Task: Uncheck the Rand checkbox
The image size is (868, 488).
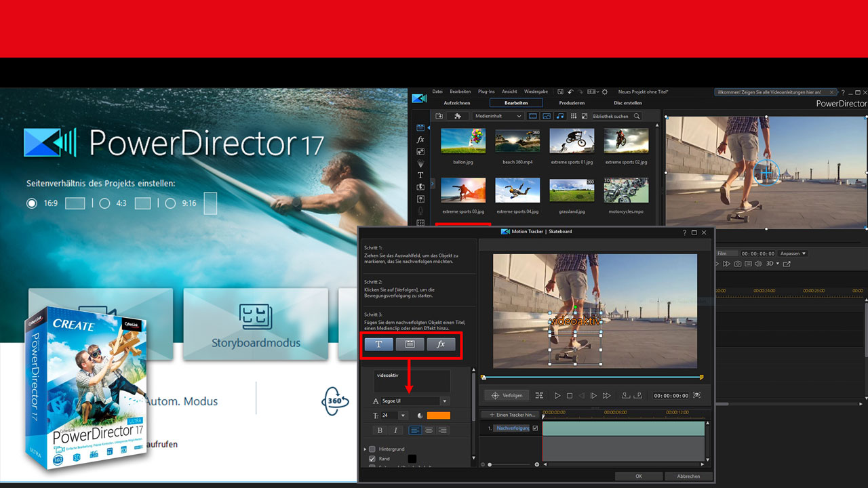Action: point(372,459)
